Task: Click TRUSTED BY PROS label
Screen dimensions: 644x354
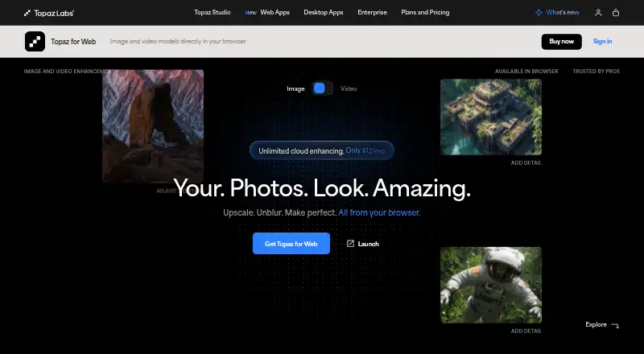Action: [597, 72]
